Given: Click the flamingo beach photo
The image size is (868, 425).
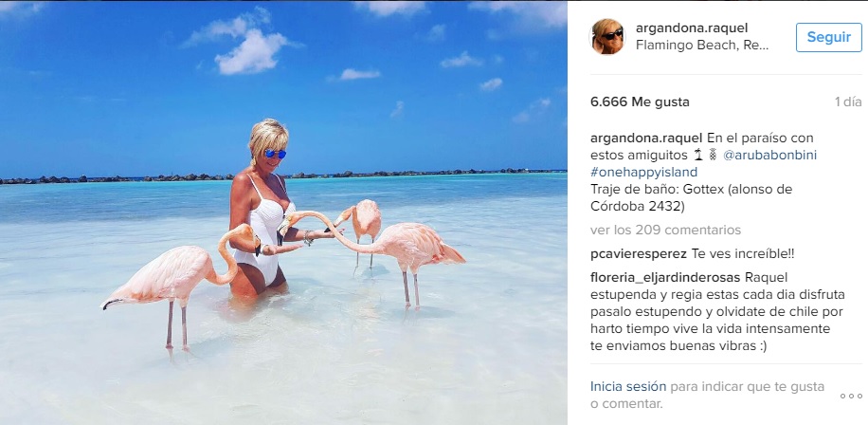Looking at the screenshot, I should 283,212.
